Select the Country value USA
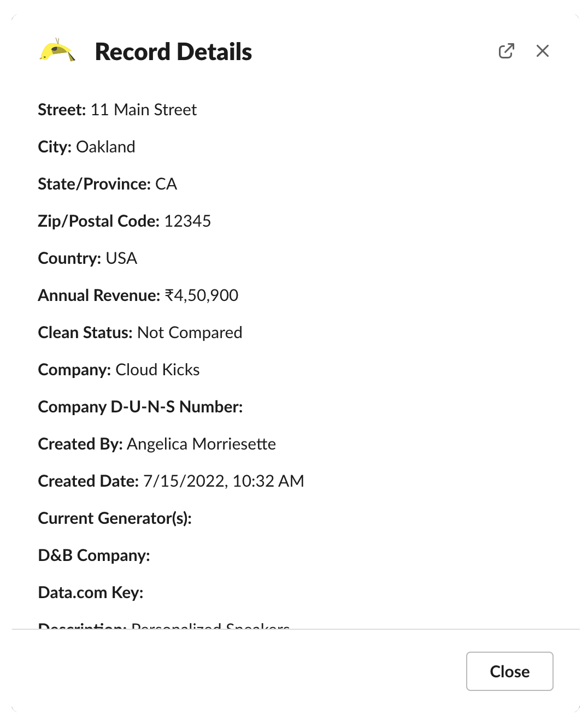 pyautogui.click(x=122, y=258)
